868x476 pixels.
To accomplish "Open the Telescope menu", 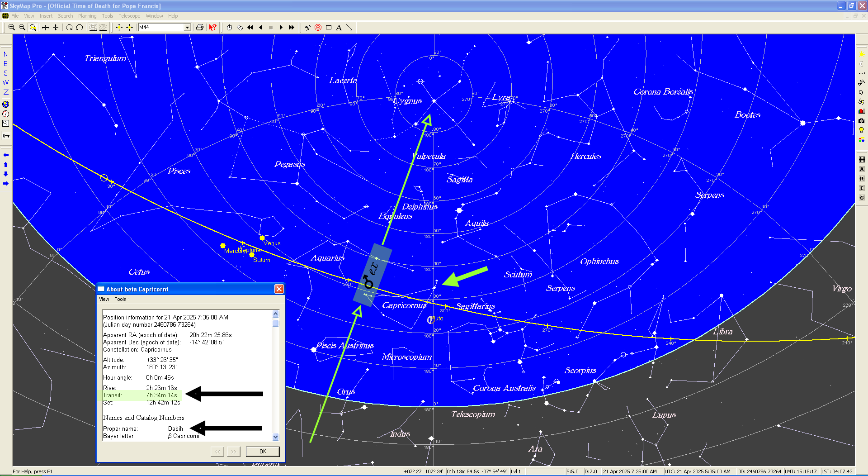I will tap(129, 16).
